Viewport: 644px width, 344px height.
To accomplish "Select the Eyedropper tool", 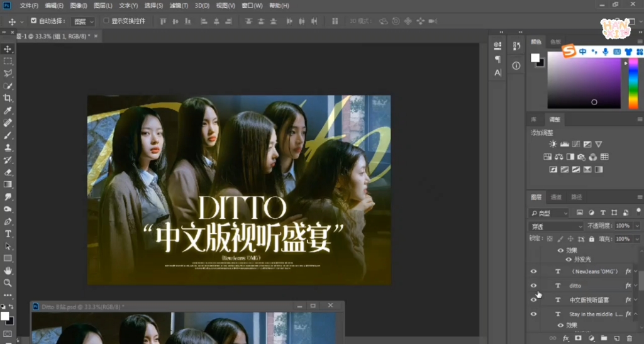I will coord(8,111).
